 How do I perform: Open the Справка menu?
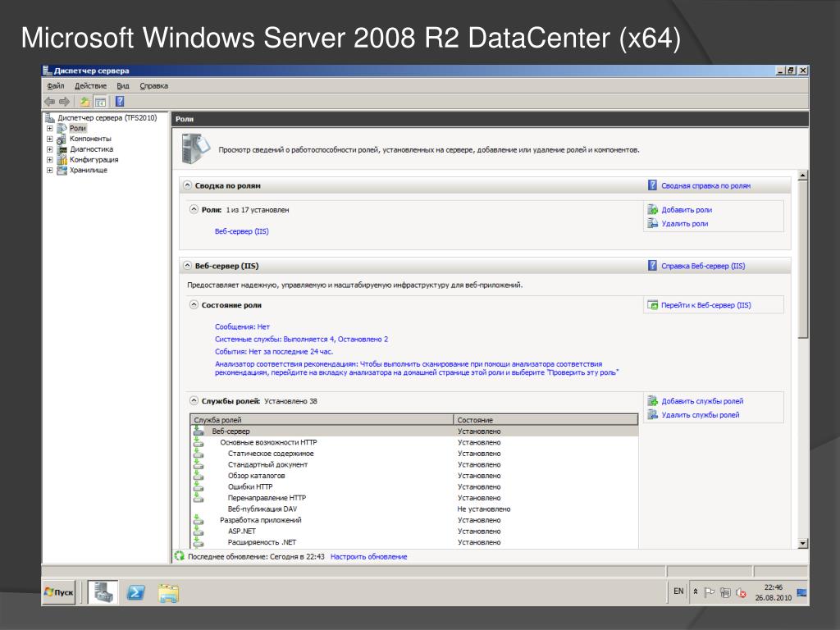click(153, 85)
